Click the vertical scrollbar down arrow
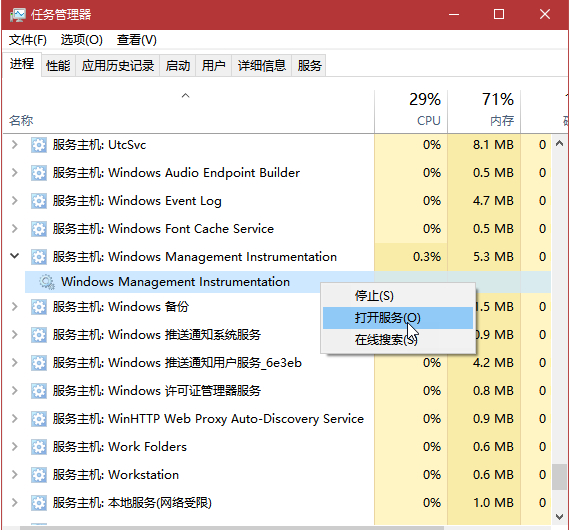Image resolution: width=570 pixels, height=530 pixels. tap(559, 517)
